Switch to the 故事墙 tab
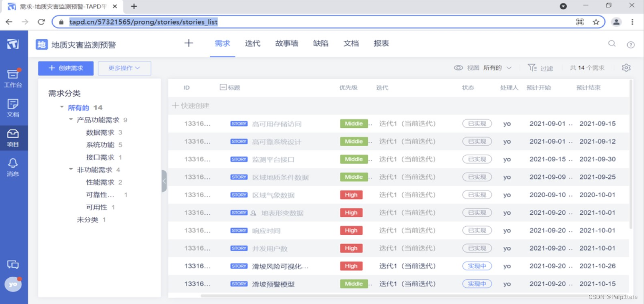644x304 pixels. [x=287, y=43]
